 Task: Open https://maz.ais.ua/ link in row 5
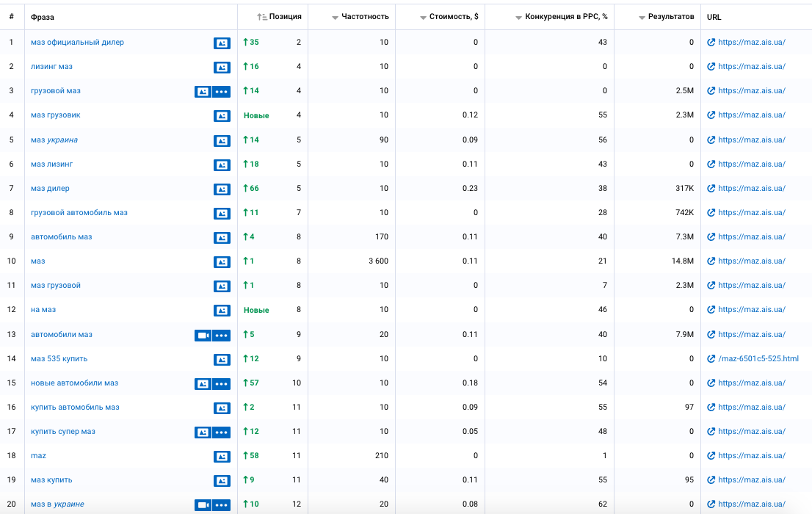coord(751,140)
